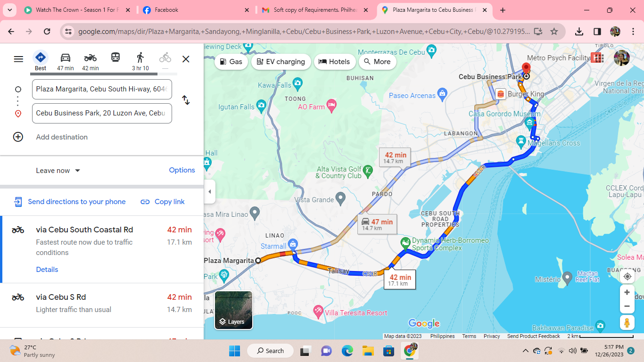
Task: Close the directions panel with X
Action: pyautogui.click(x=186, y=59)
